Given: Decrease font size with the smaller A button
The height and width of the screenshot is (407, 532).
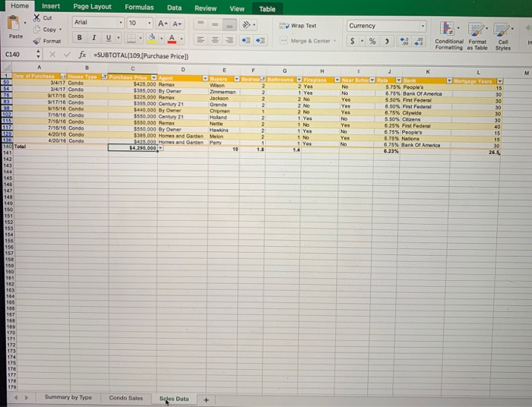Looking at the screenshot, I should (177, 24).
